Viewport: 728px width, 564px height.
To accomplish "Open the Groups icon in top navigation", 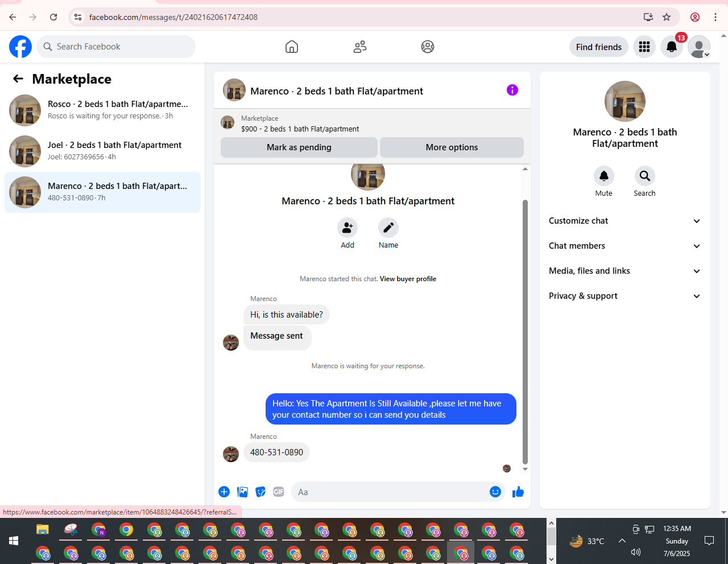I will 428,47.
